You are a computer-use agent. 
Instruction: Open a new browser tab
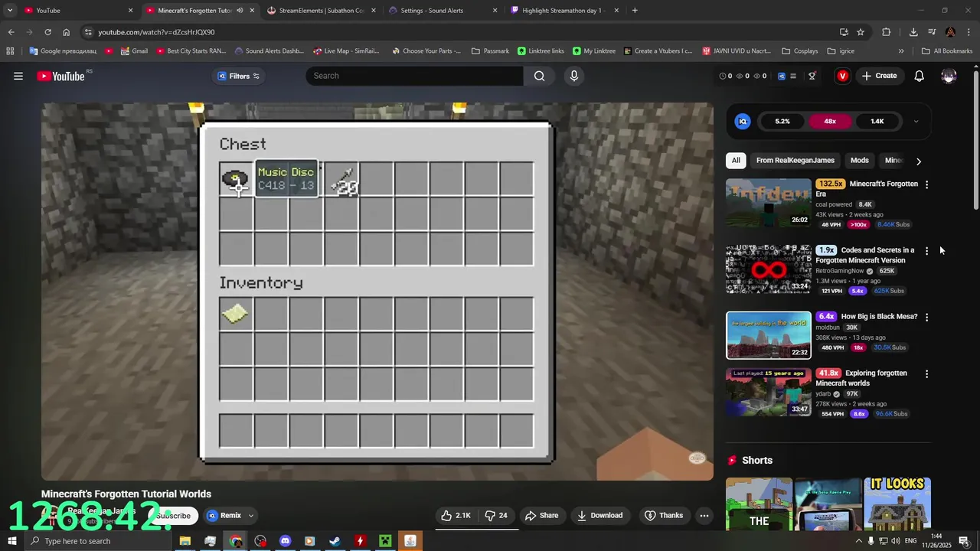(x=635, y=11)
